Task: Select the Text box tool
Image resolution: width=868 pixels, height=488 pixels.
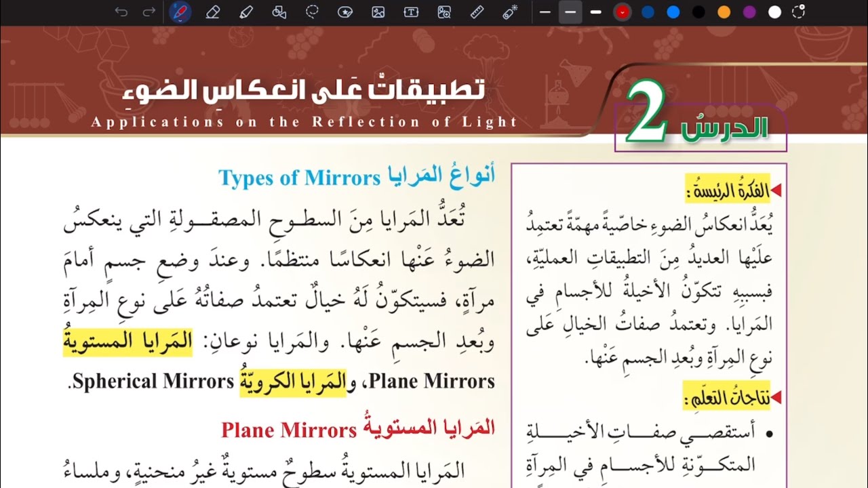Action: (411, 12)
